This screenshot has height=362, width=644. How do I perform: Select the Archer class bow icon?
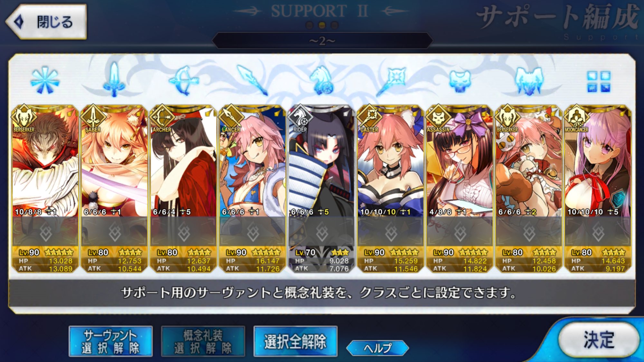tap(183, 81)
